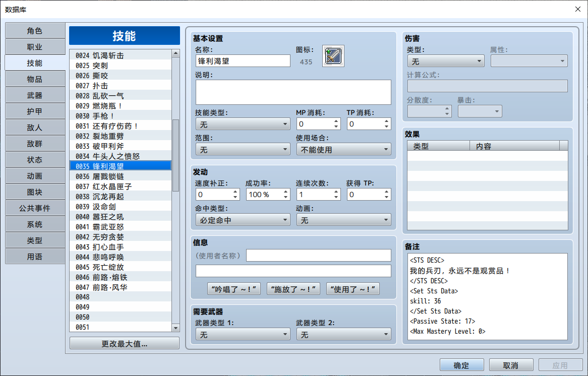The height and width of the screenshot is (376, 588).
Task: Open the 使用场合 dropdown
Action: (343, 150)
